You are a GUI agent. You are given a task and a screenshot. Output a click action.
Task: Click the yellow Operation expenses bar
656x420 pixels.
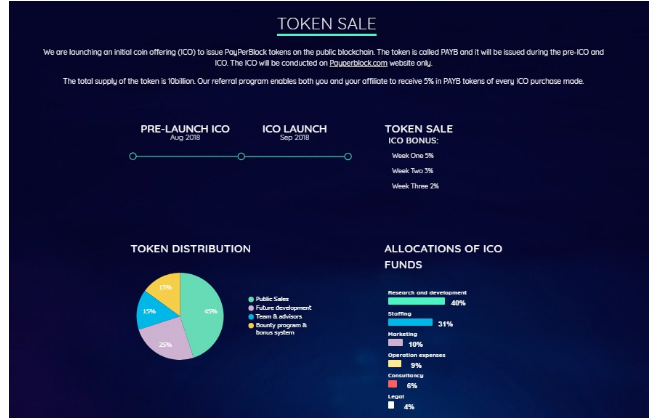(x=395, y=364)
